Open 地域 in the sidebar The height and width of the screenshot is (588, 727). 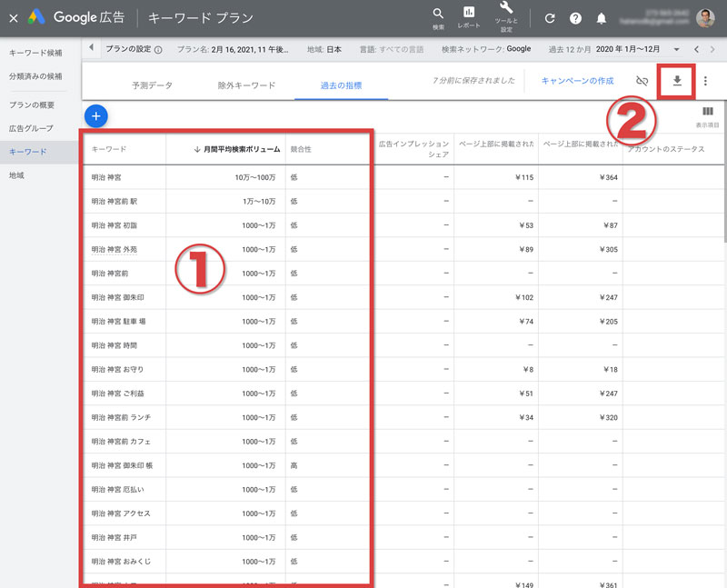[16, 175]
